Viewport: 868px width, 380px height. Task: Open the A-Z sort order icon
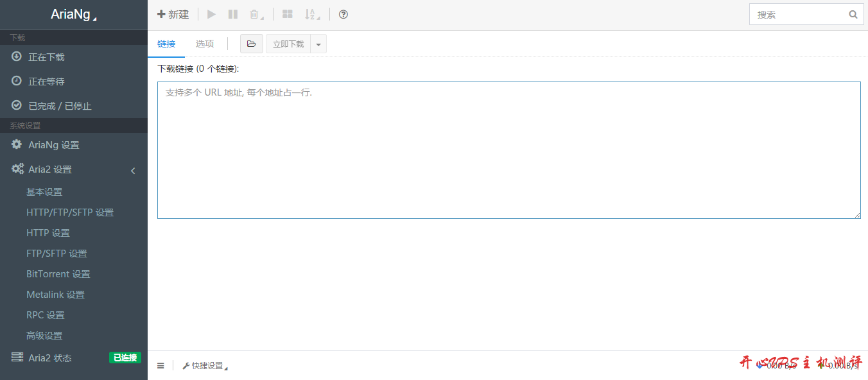point(311,14)
